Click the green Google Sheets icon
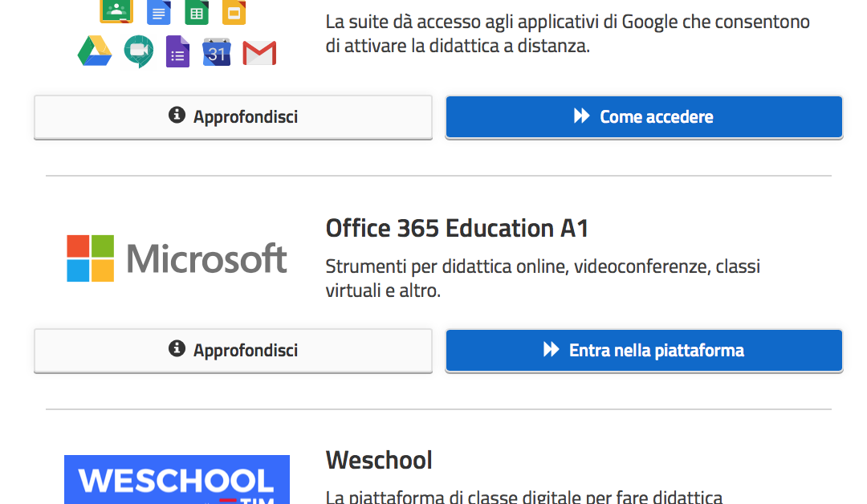The width and height of the screenshot is (867, 504). [x=197, y=12]
